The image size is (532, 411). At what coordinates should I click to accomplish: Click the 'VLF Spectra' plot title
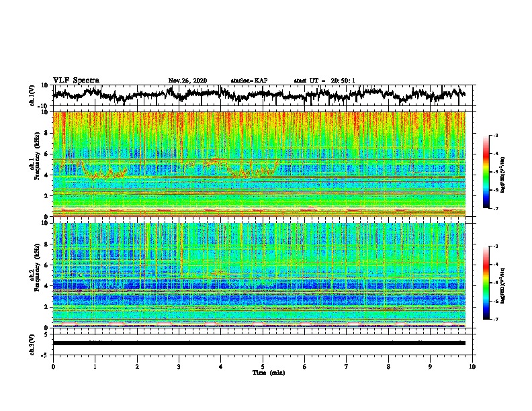tap(76, 81)
